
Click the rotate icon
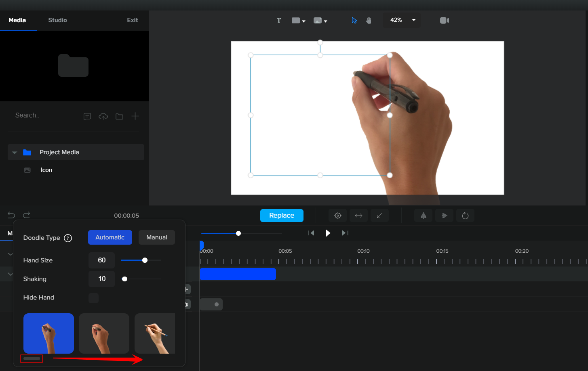465,216
